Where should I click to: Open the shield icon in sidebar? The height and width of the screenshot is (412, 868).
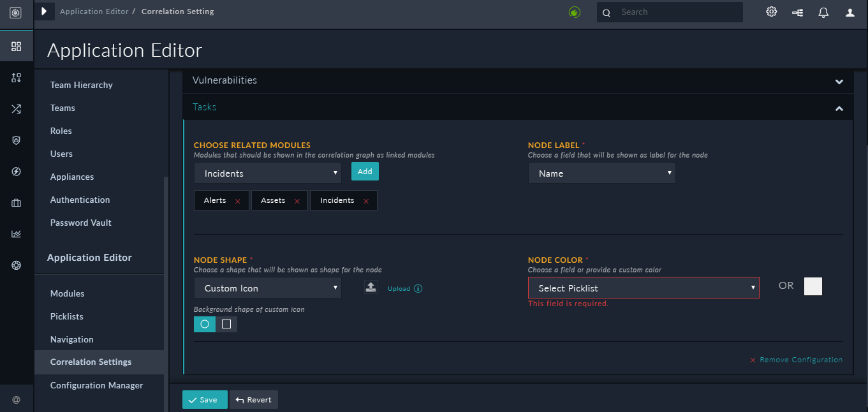[16, 140]
